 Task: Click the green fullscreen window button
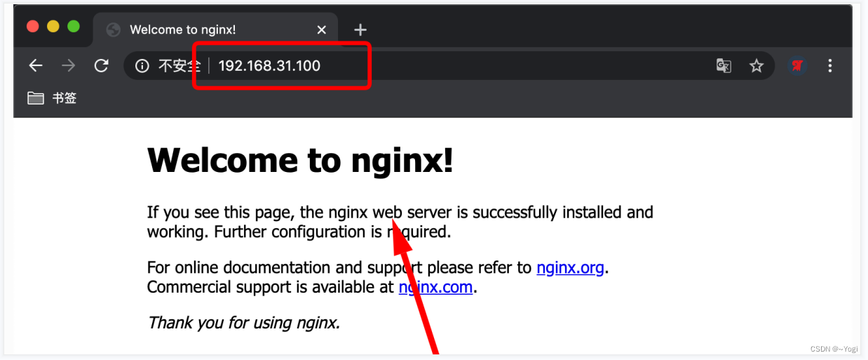pos(73,27)
